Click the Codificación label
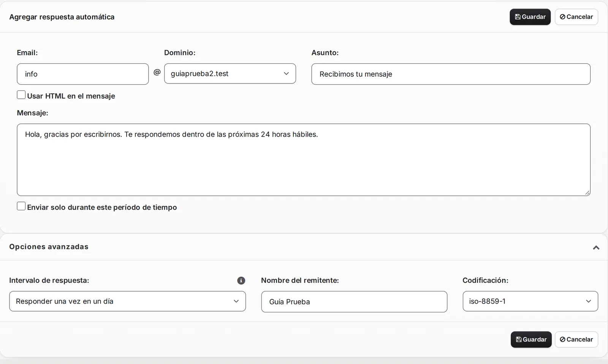608x364 pixels. point(485,280)
